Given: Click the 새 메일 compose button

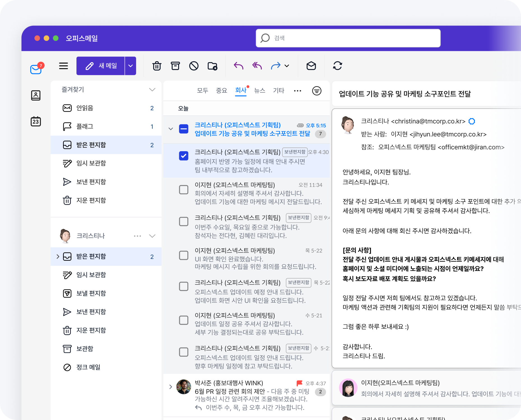Looking at the screenshot, I should (x=101, y=66).
